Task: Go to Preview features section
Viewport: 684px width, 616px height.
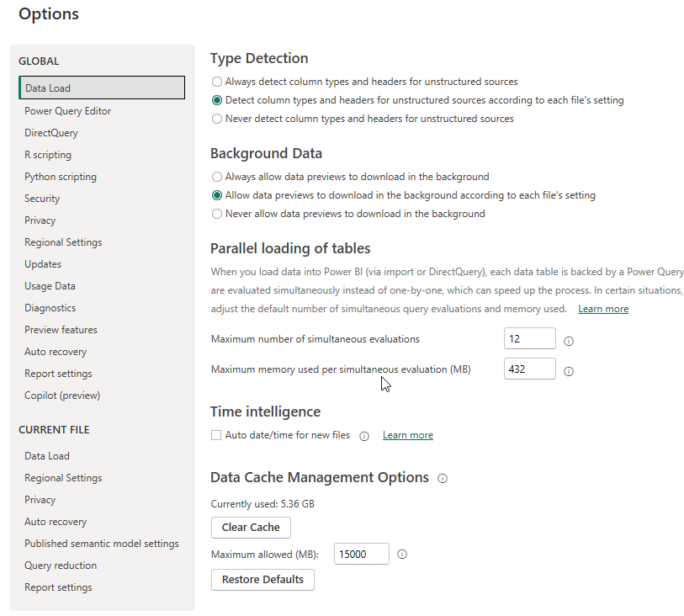Action: [x=61, y=330]
